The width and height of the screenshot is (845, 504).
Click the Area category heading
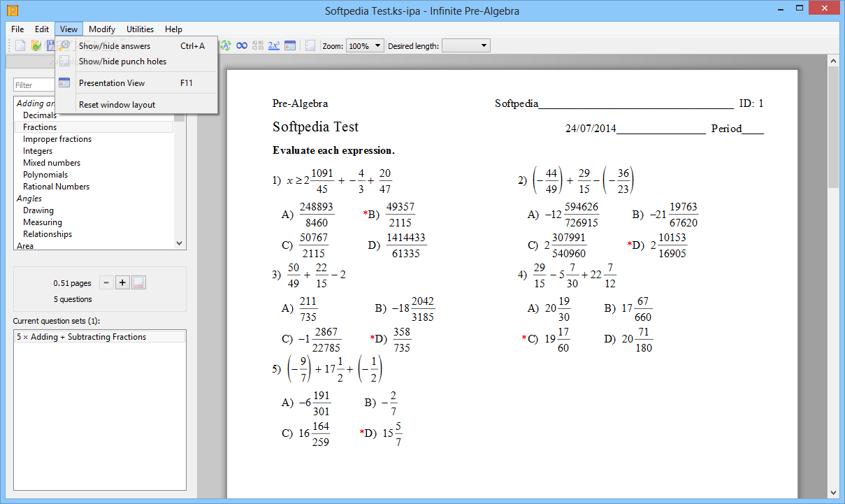point(25,245)
